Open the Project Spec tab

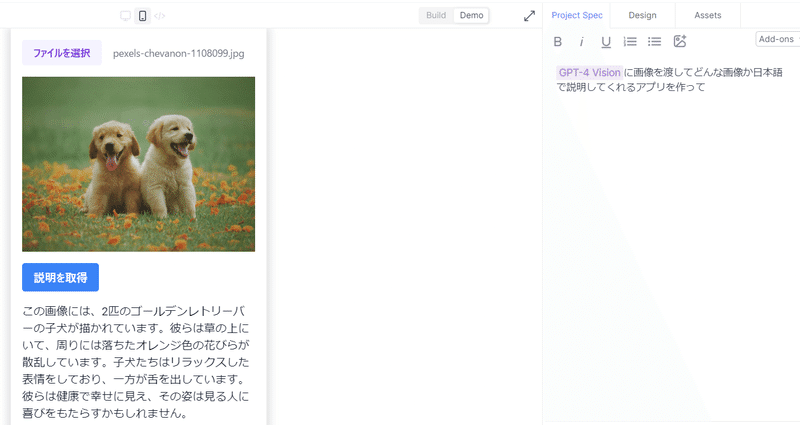pos(577,15)
